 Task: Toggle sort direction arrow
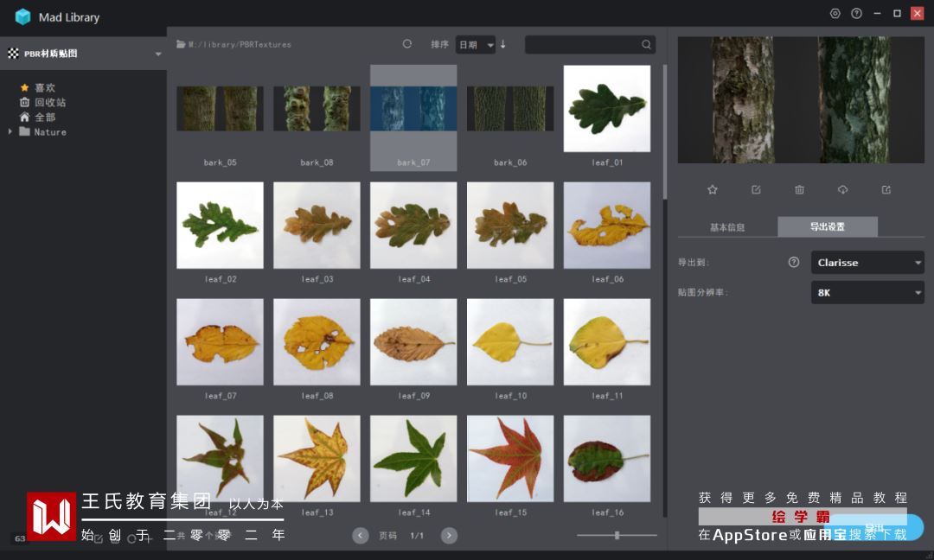[503, 44]
